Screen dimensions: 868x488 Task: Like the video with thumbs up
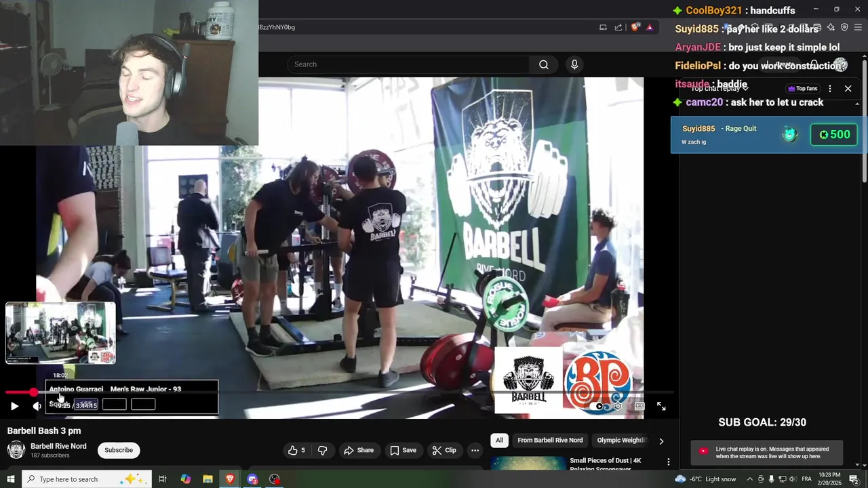(x=296, y=450)
